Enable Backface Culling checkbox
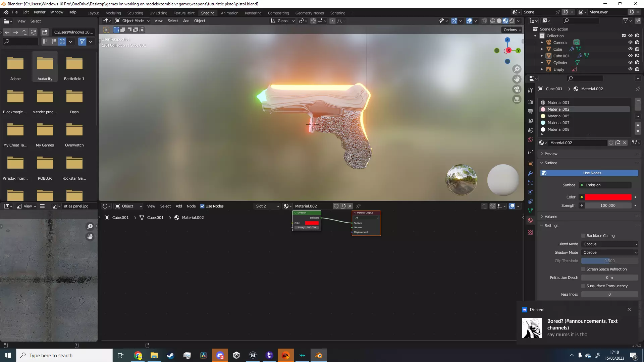This screenshot has height=362, width=644. click(x=583, y=236)
